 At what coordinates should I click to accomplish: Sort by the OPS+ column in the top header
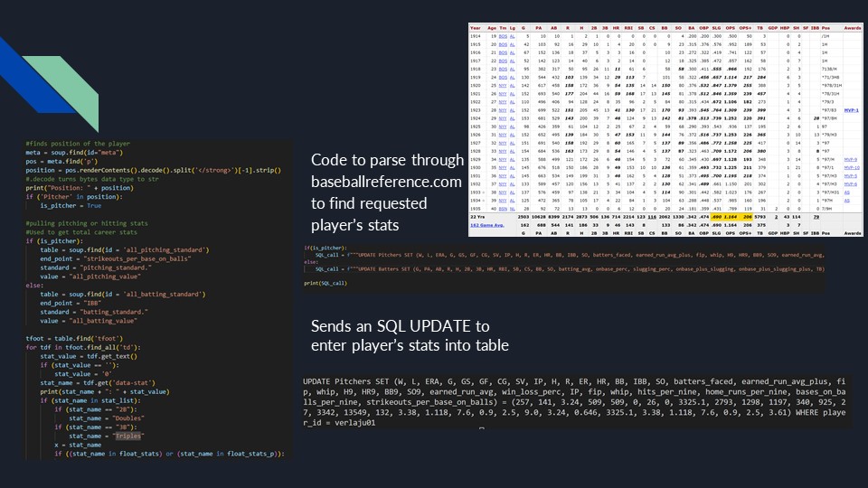pyautogui.click(x=745, y=28)
